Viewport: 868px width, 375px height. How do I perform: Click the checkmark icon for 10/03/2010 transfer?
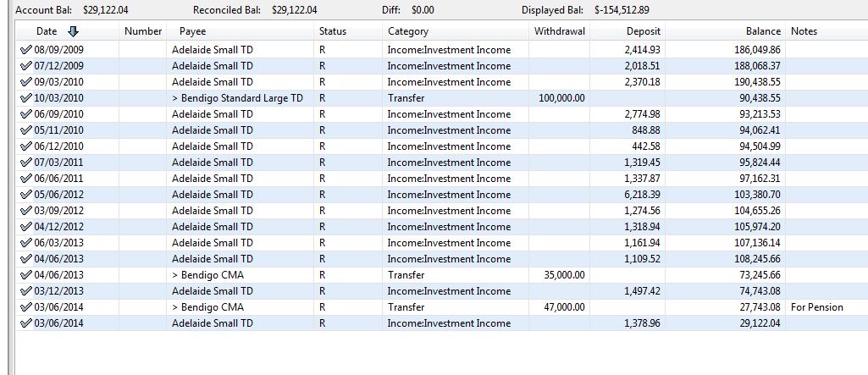coord(25,98)
